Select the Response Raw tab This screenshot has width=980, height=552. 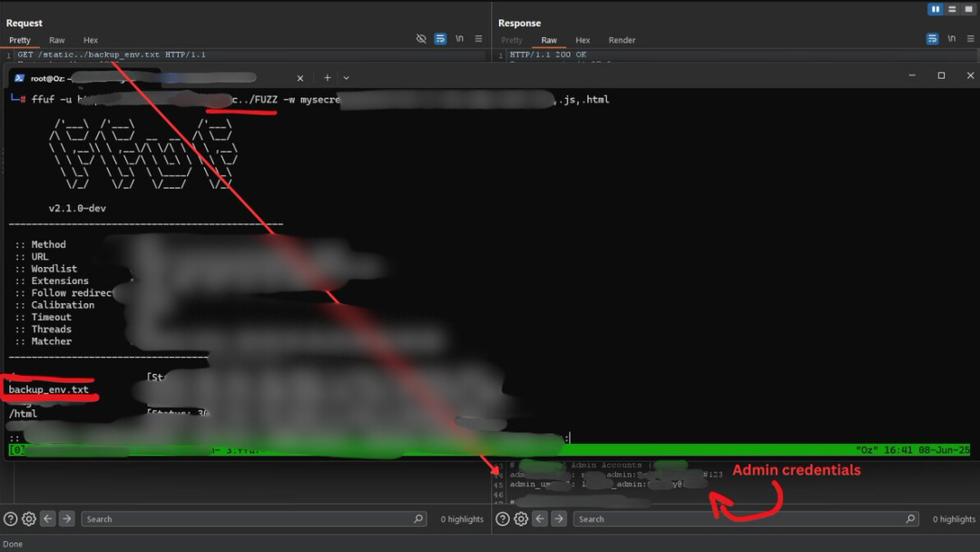pos(549,40)
